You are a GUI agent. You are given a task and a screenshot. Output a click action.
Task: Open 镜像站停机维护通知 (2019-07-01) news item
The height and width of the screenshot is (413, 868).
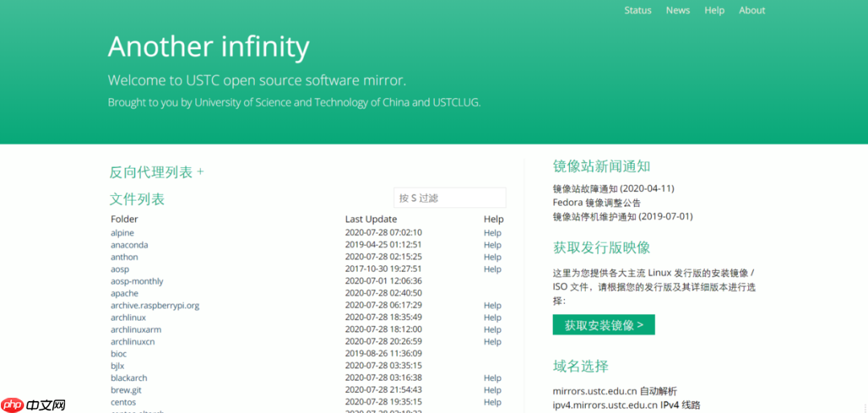623,216
